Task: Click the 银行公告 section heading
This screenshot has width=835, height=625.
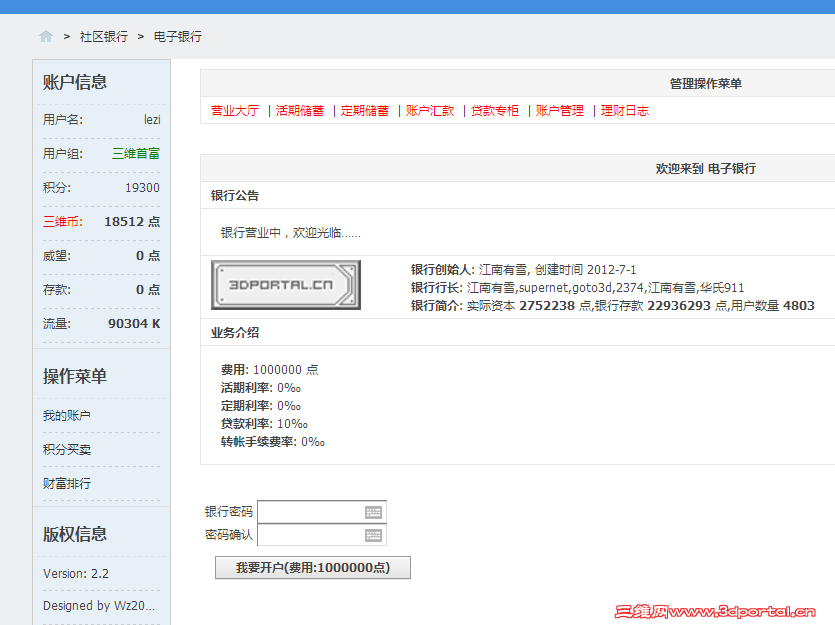Action: 235,195
